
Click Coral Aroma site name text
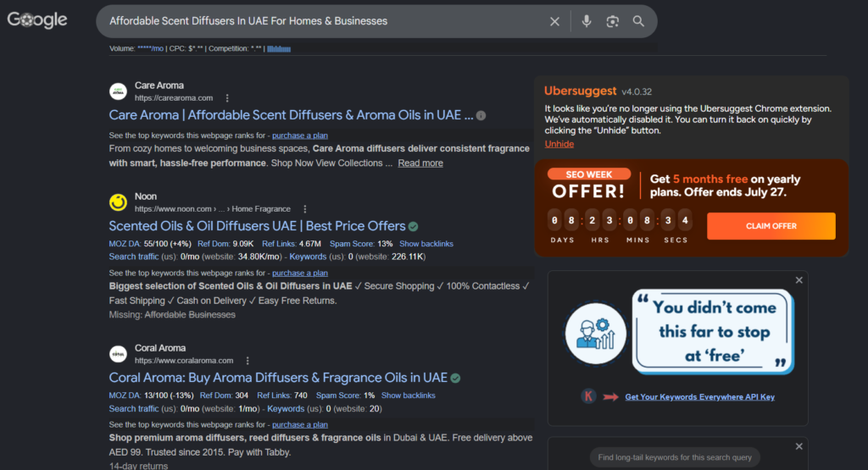click(160, 348)
